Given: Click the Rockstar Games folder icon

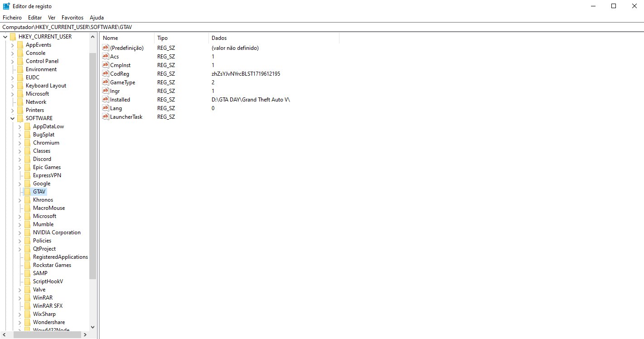Looking at the screenshot, I should (x=27, y=265).
